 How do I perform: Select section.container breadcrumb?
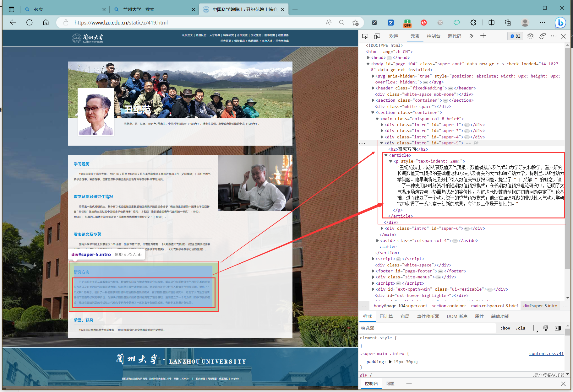pos(449,306)
